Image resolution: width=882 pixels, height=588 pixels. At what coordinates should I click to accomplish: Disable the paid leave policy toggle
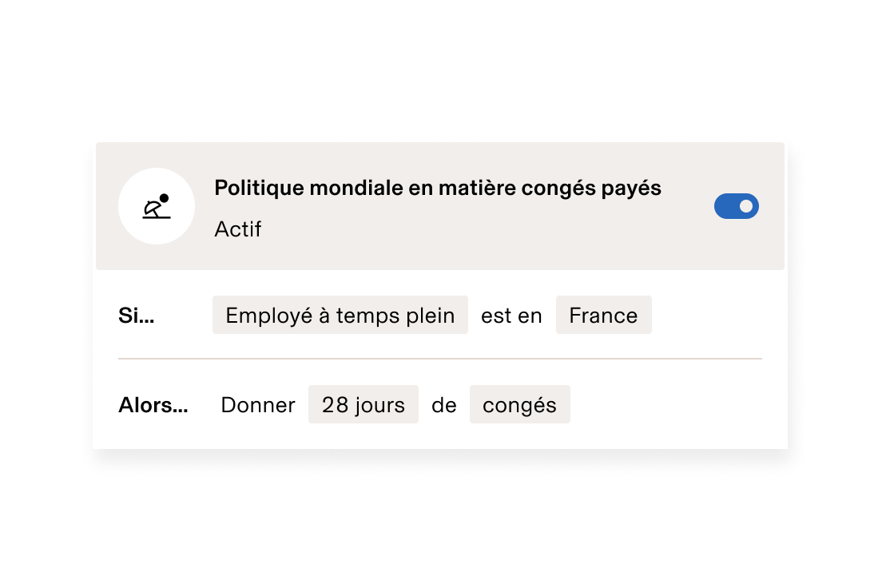(x=736, y=206)
